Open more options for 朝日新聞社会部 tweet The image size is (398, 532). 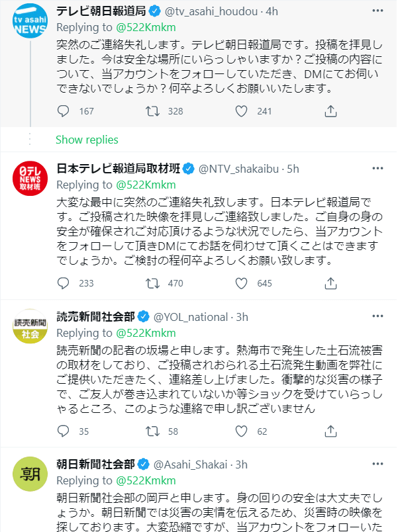pos(377,464)
